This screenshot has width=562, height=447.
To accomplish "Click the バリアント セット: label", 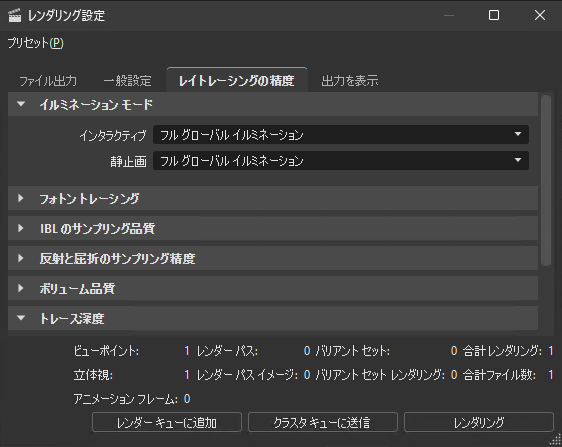I will [353, 351].
